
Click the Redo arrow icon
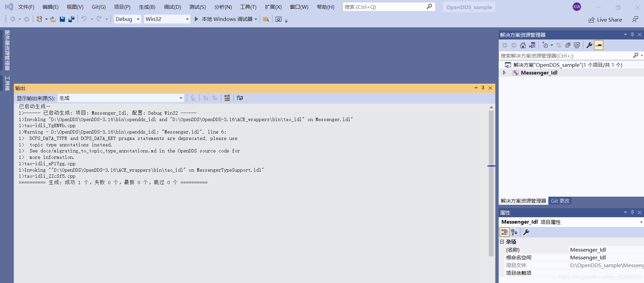pos(99,19)
